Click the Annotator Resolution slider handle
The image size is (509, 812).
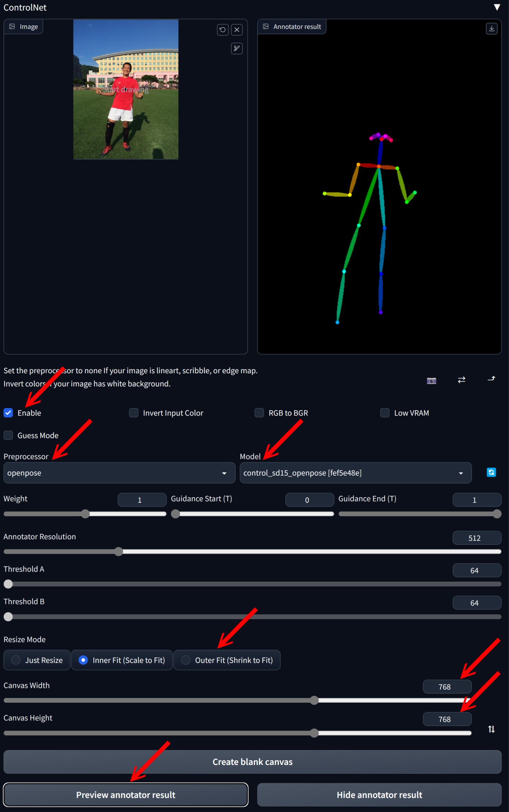tap(119, 551)
